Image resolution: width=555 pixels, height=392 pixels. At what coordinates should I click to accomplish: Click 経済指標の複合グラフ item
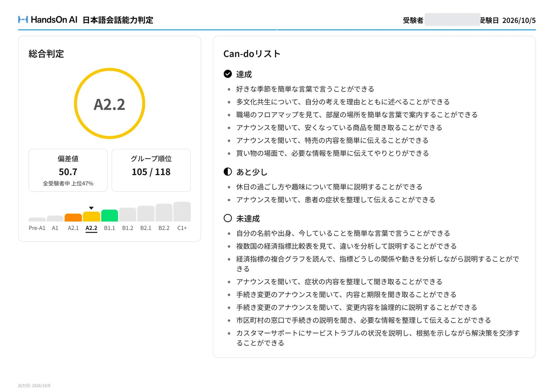378,264
